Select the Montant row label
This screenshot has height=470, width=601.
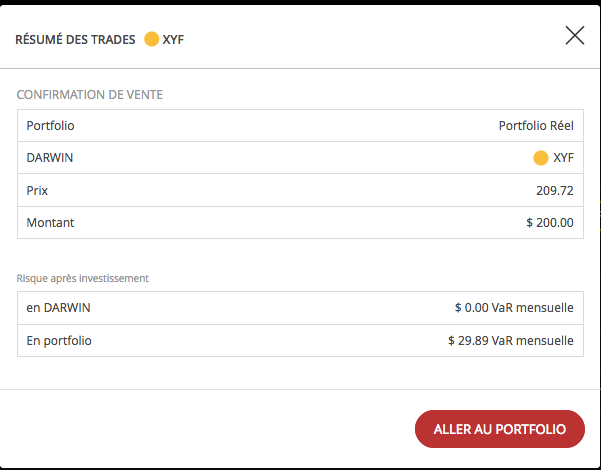coord(50,223)
